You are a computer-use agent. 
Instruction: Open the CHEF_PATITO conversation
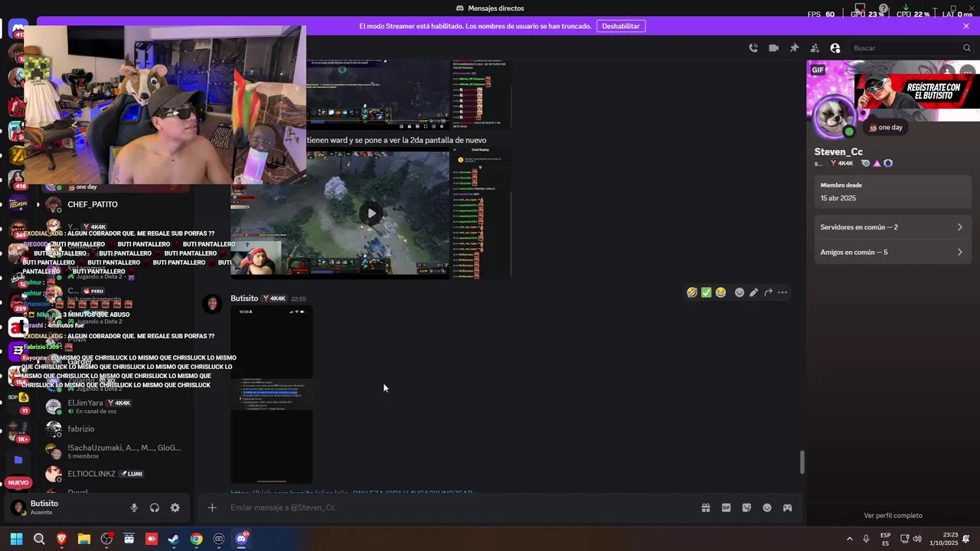tap(115, 204)
